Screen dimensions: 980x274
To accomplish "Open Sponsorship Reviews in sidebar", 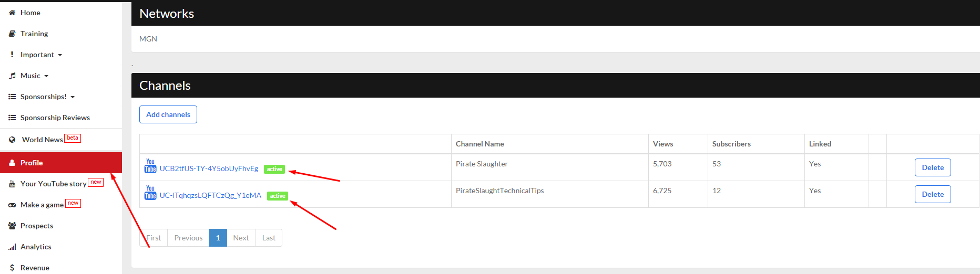I will [55, 118].
